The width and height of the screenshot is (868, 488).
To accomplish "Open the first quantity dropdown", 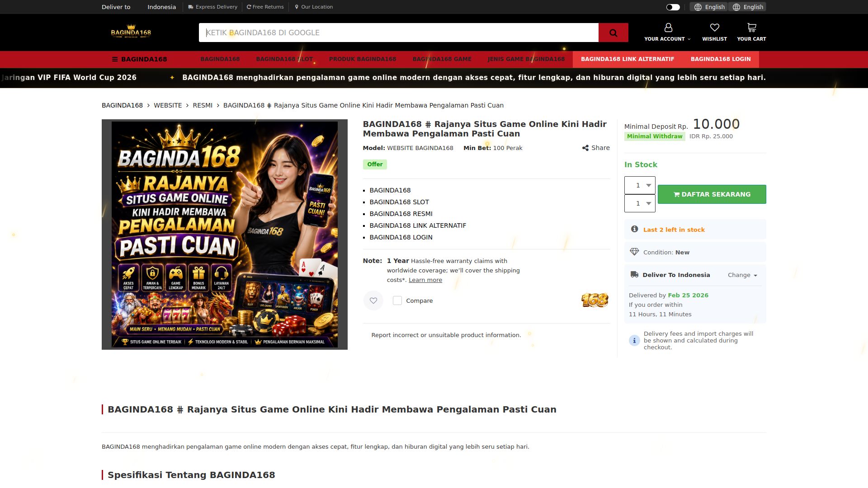I will [x=640, y=185].
